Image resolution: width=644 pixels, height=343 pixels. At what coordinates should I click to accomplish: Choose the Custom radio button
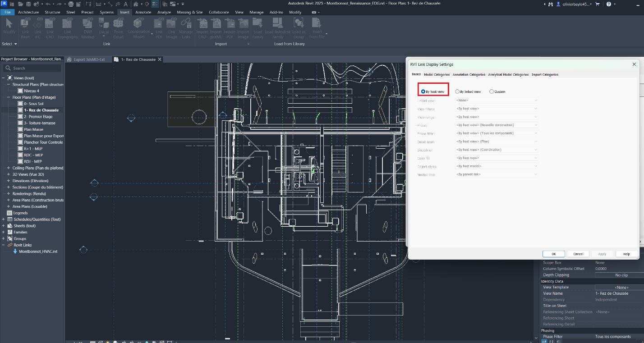pyautogui.click(x=491, y=91)
